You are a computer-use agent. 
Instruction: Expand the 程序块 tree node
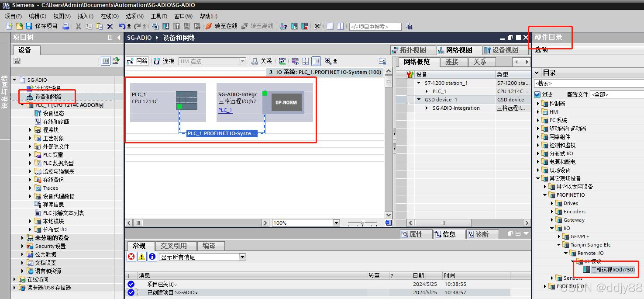point(31,130)
